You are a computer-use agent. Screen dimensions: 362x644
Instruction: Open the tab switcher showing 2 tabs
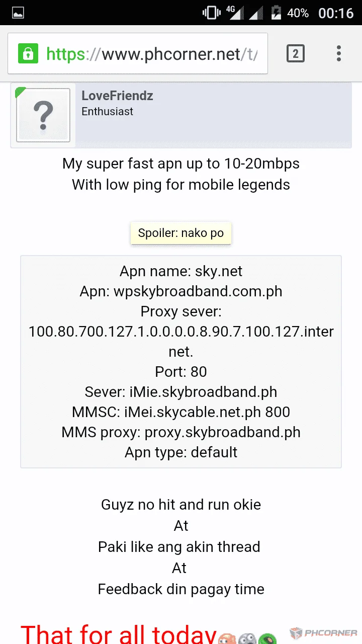pyautogui.click(x=296, y=53)
